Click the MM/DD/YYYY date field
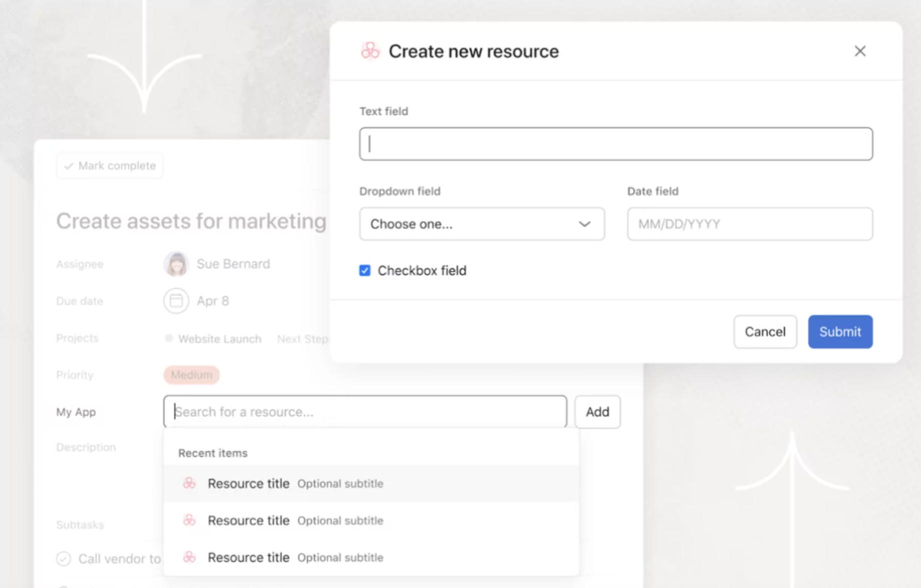 pos(750,224)
